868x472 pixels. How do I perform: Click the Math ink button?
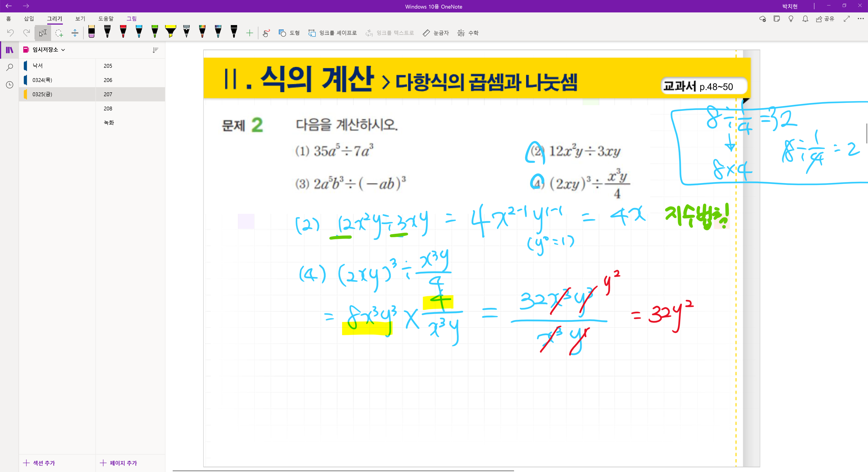(x=468, y=33)
